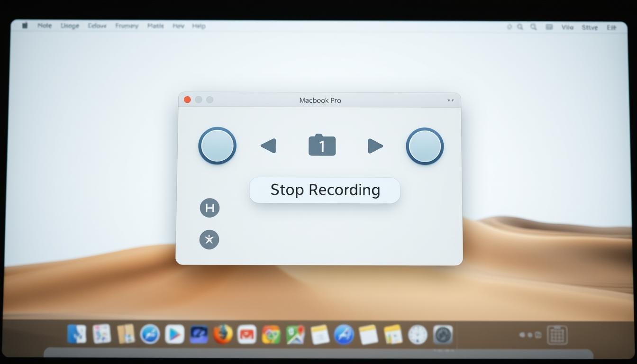Click the circular H icon
The height and width of the screenshot is (364, 637).
click(x=209, y=208)
